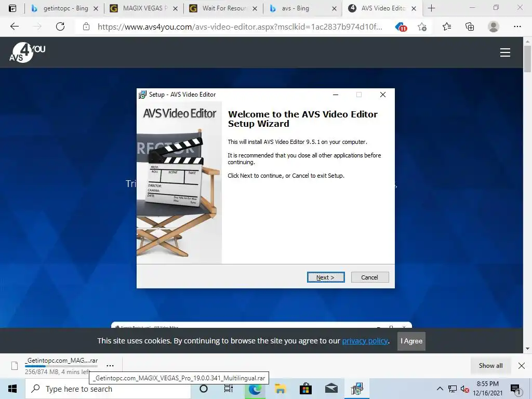Open Microsoft Store from taskbar

click(305, 389)
